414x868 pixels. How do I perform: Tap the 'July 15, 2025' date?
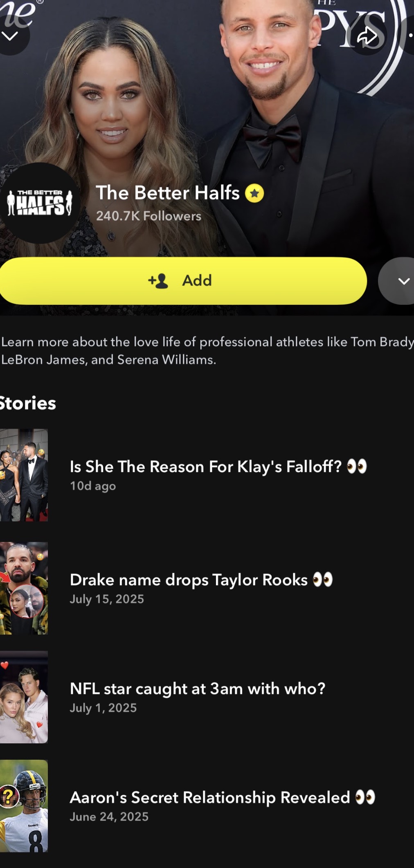pos(107,599)
